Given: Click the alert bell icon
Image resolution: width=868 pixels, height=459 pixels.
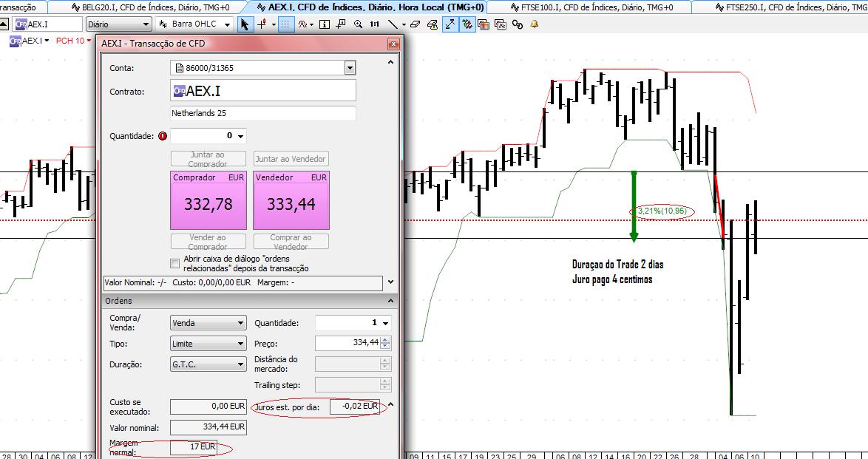Looking at the screenshot, I should click(x=535, y=24).
